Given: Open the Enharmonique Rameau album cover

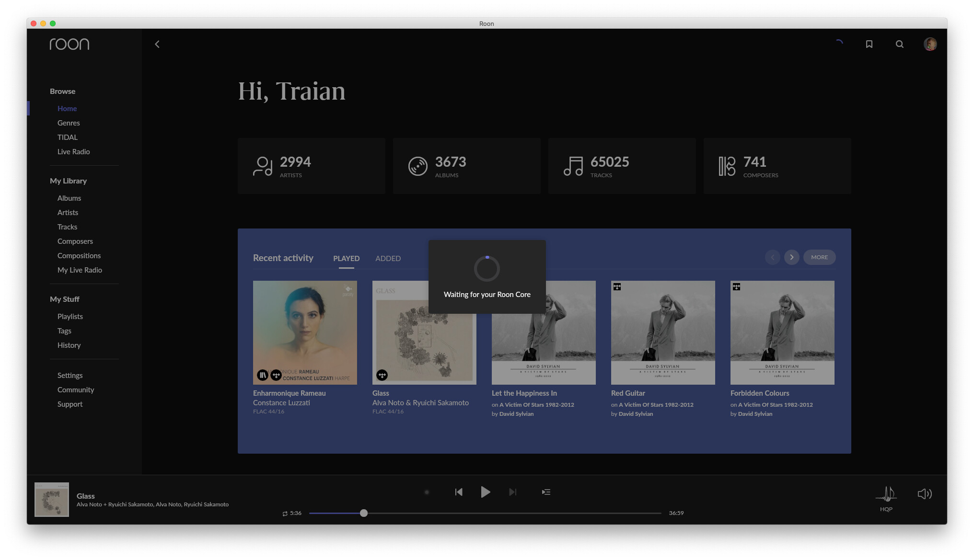Looking at the screenshot, I should [305, 332].
